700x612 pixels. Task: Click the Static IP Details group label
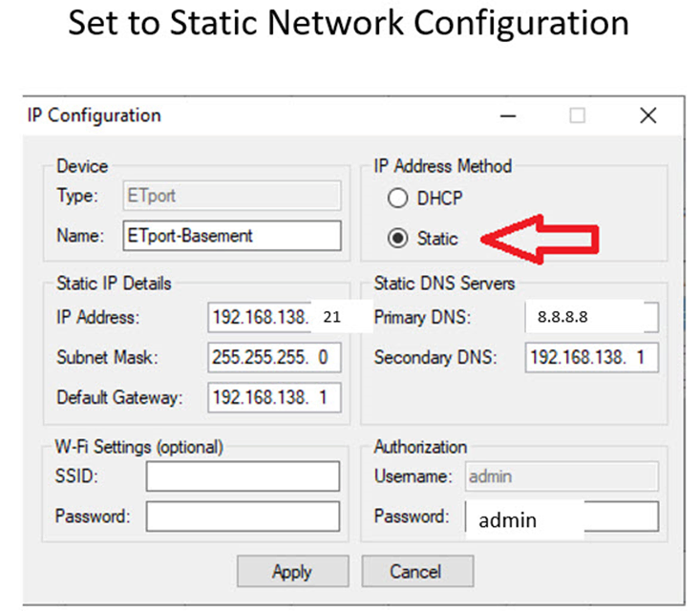click(x=114, y=284)
